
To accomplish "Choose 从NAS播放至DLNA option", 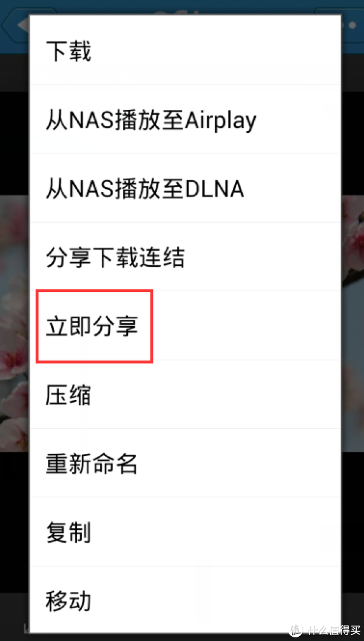I will [184, 188].
